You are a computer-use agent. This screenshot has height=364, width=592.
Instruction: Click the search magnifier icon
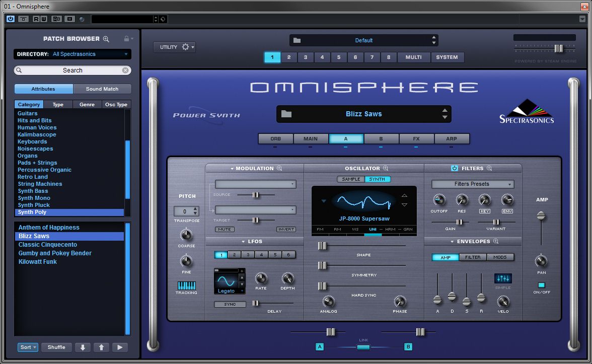point(19,70)
